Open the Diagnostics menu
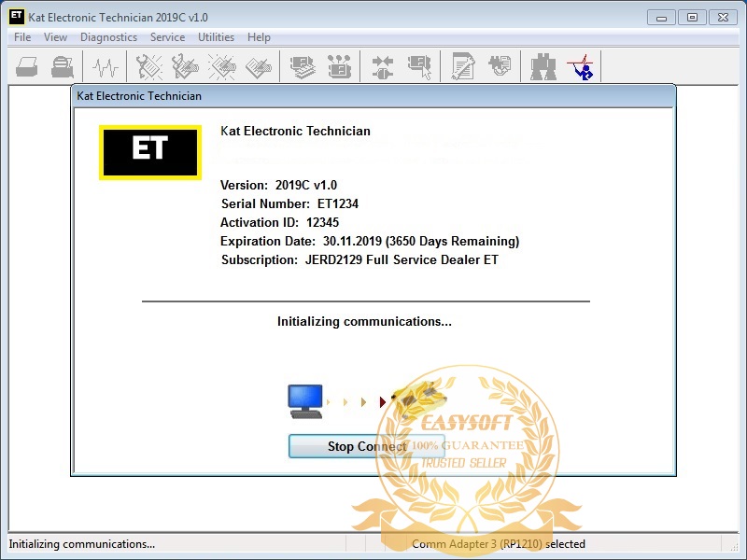The image size is (747, 560). pos(108,37)
